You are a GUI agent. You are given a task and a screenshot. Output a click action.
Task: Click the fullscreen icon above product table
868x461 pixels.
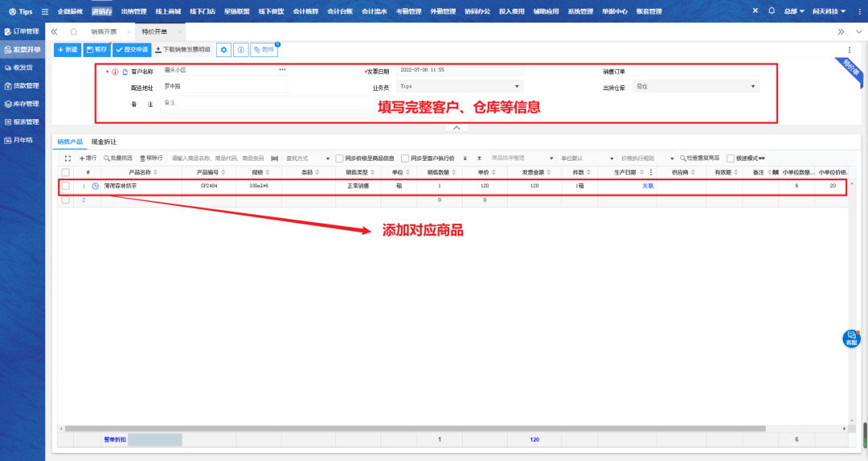tap(68, 158)
